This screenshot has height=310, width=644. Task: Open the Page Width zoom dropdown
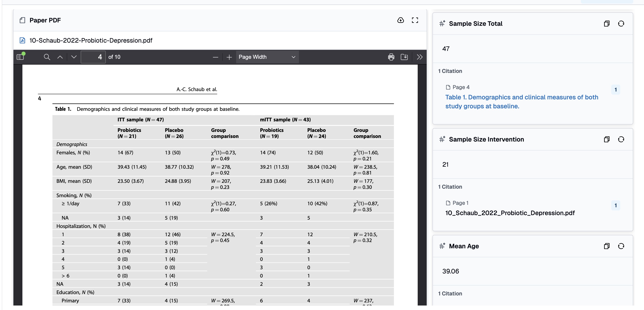tap(267, 57)
